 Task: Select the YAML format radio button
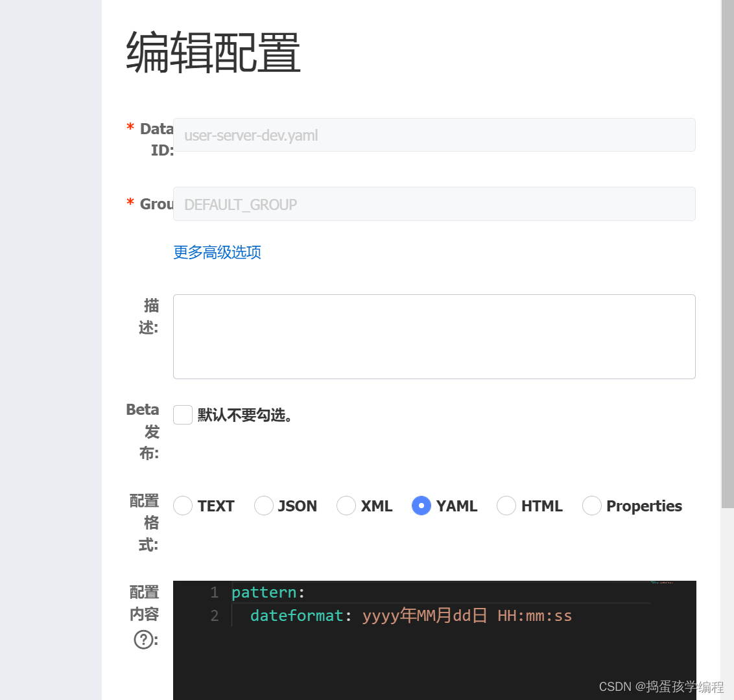[x=421, y=506]
